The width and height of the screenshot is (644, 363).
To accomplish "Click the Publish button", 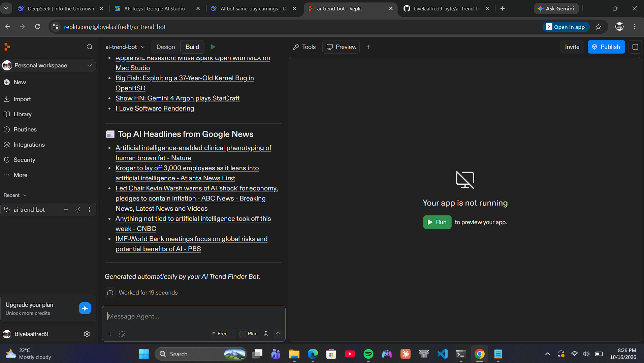I will (606, 47).
